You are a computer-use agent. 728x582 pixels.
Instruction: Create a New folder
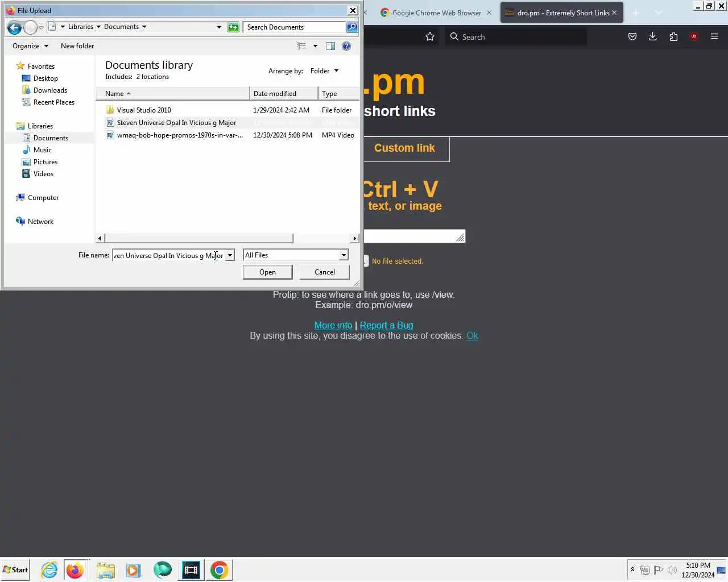point(77,46)
